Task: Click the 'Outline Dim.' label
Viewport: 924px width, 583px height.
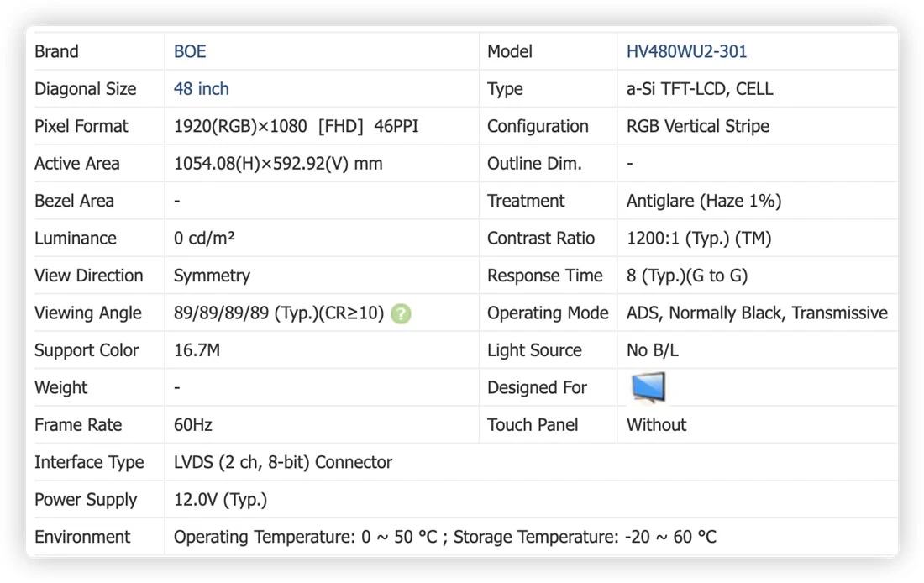Action: (534, 164)
